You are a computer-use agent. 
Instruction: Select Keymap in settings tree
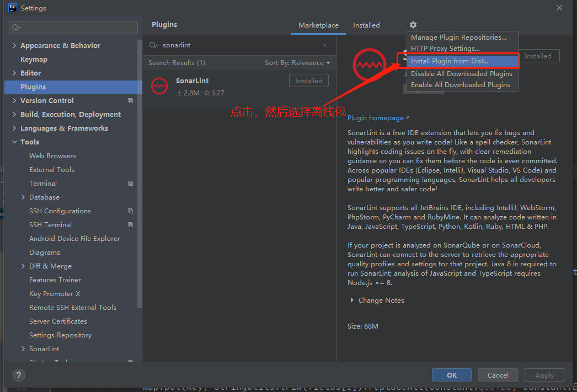tap(34, 60)
